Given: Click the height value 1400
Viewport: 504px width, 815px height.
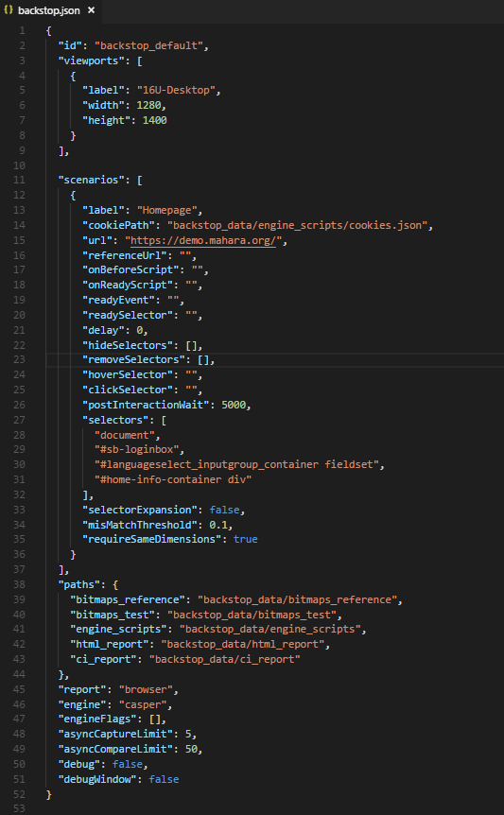Looking at the screenshot, I should 155,121.
